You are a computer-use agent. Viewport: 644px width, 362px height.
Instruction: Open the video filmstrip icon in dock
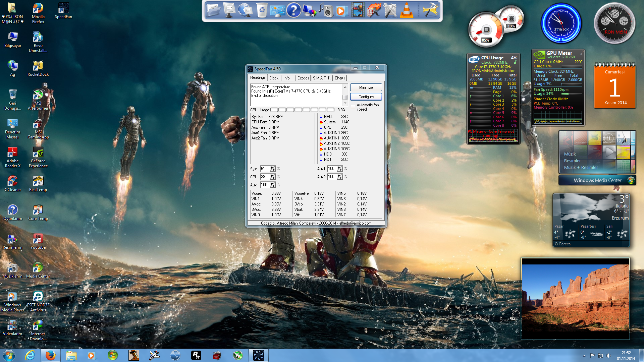(358, 10)
